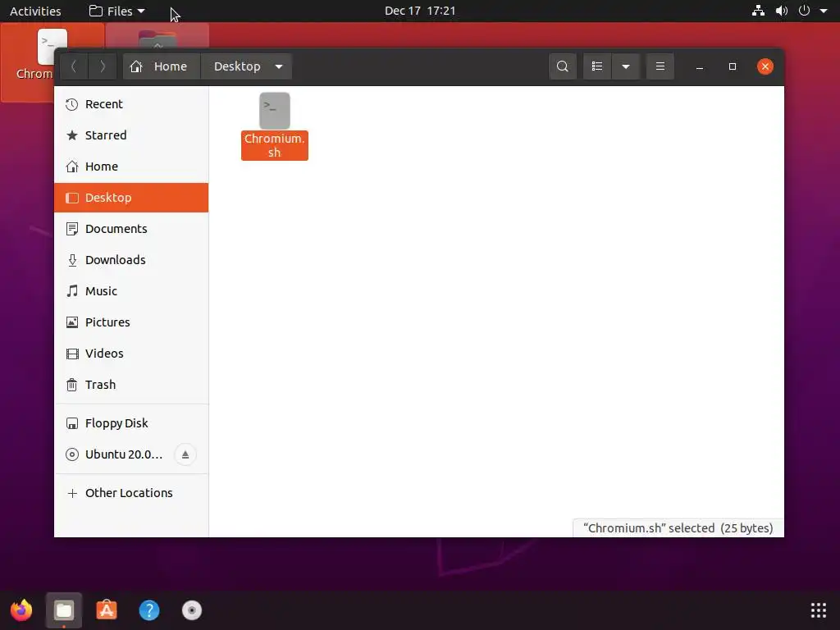The width and height of the screenshot is (840, 630).
Task: Select Desktop in the sidebar
Action: [131, 198]
